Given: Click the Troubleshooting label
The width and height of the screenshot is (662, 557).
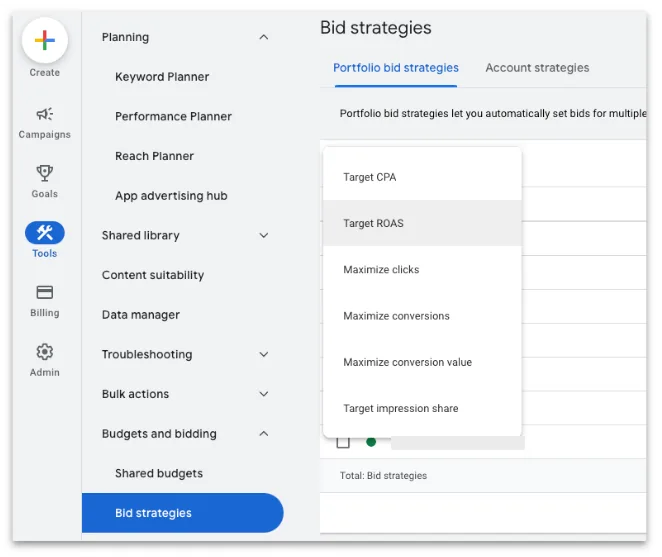Looking at the screenshot, I should pos(147,355).
